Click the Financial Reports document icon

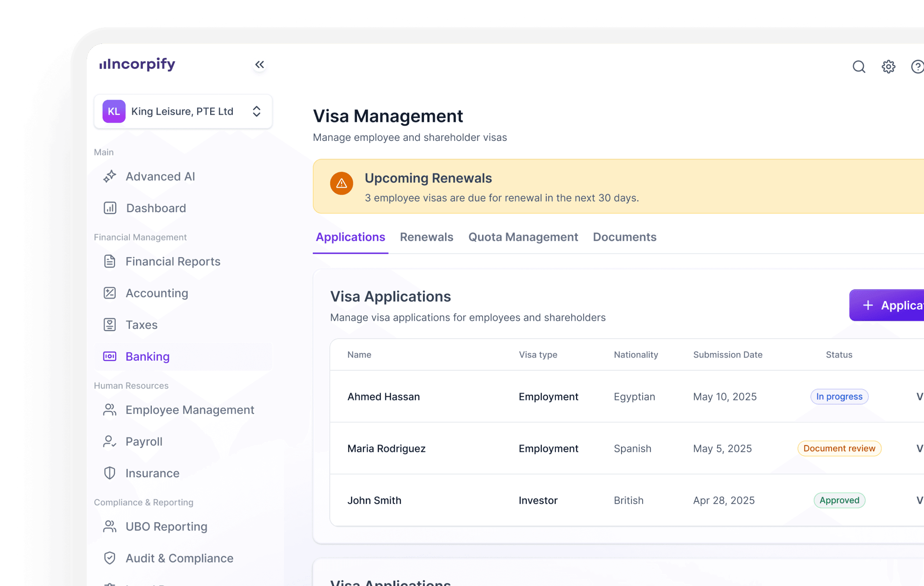pyautogui.click(x=110, y=261)
